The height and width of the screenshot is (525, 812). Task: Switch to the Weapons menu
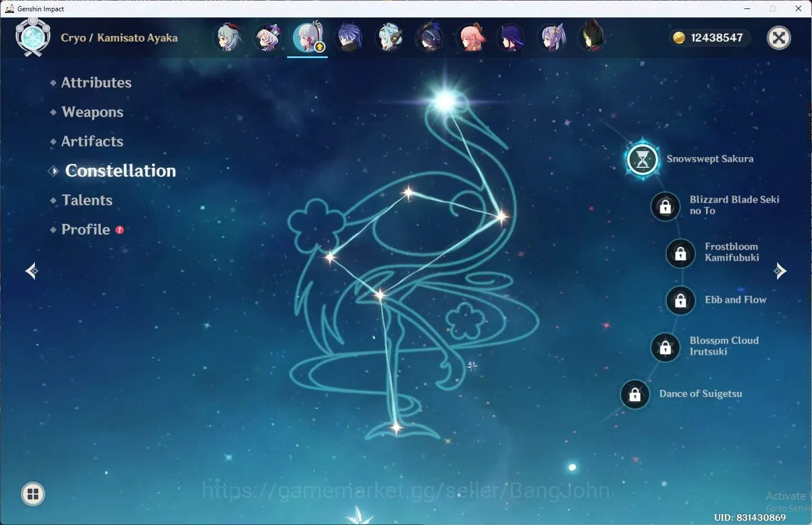click(92, 112)
